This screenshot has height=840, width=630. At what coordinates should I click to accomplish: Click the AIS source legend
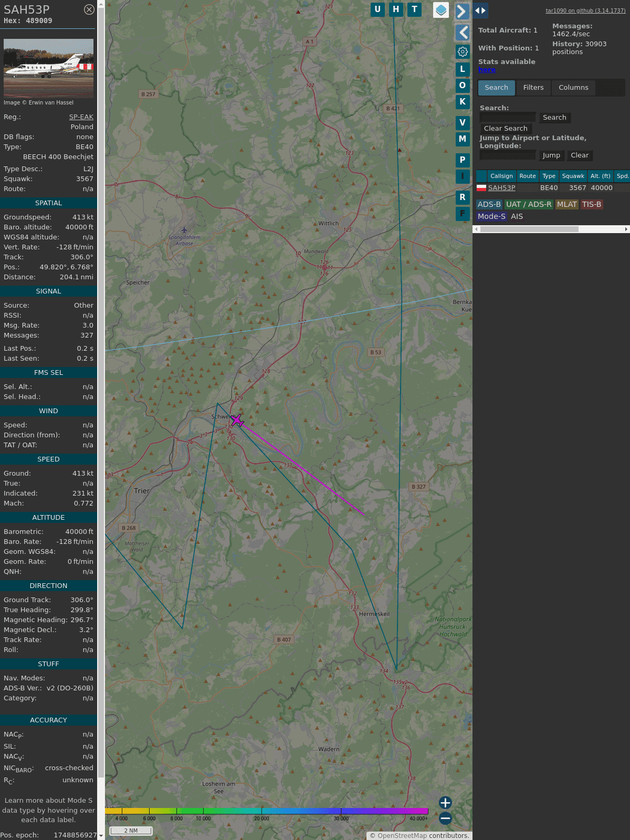(x=517, y=217)
